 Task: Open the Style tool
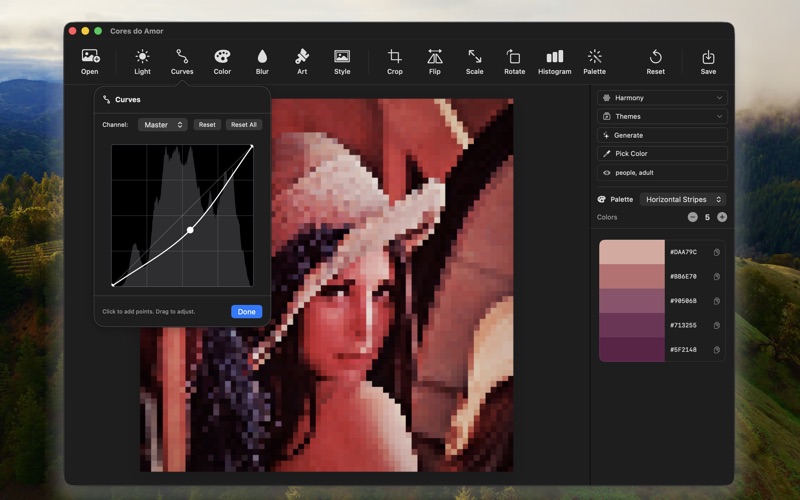coord(342,62)
